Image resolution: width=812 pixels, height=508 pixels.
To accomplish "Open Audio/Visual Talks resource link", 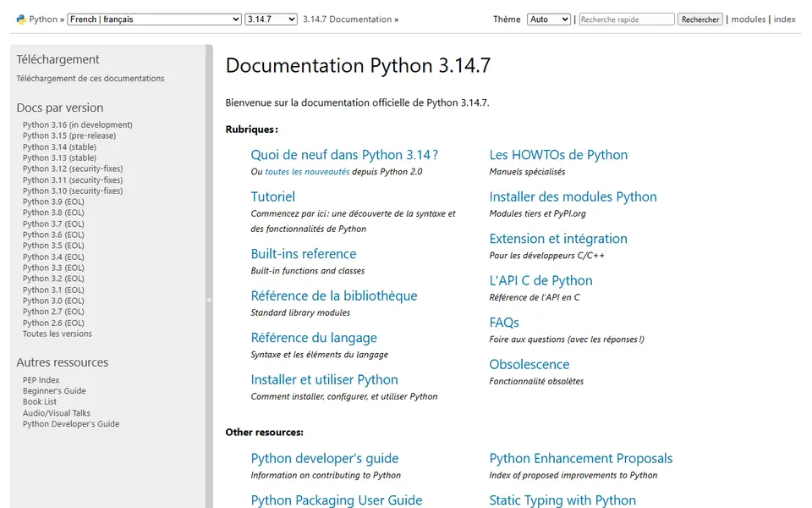I will 57,414.
